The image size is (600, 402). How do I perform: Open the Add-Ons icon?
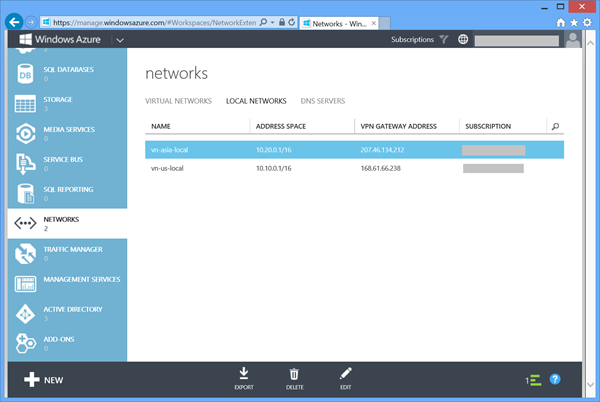25,343
